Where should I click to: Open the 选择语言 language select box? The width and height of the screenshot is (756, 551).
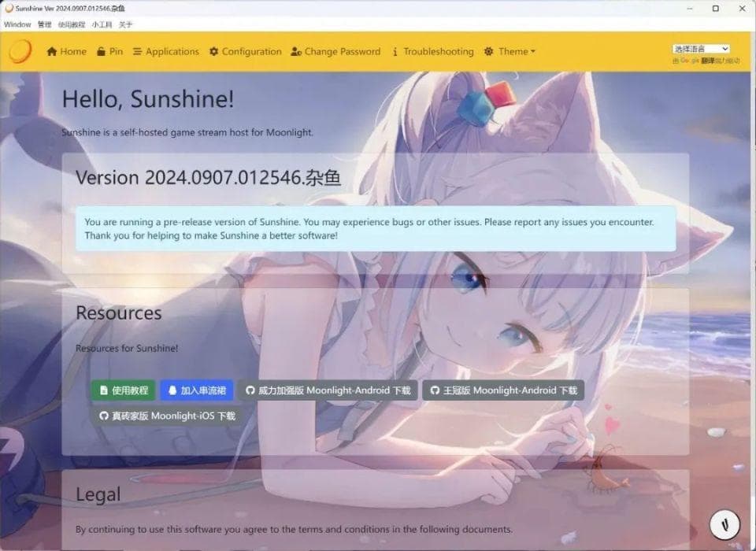coord(701,49)
